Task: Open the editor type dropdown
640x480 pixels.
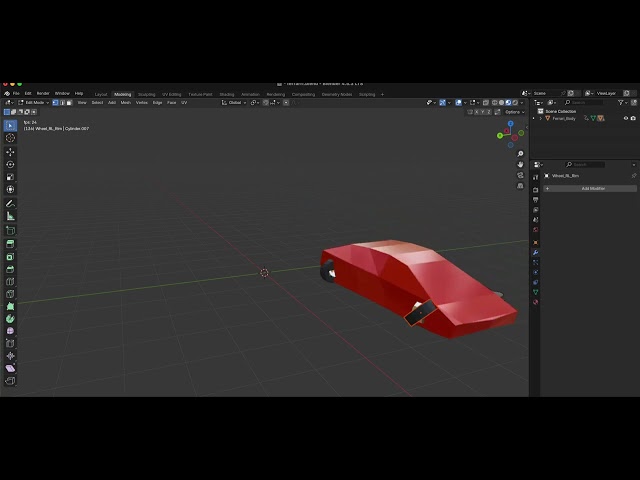Action: (10, 103)
